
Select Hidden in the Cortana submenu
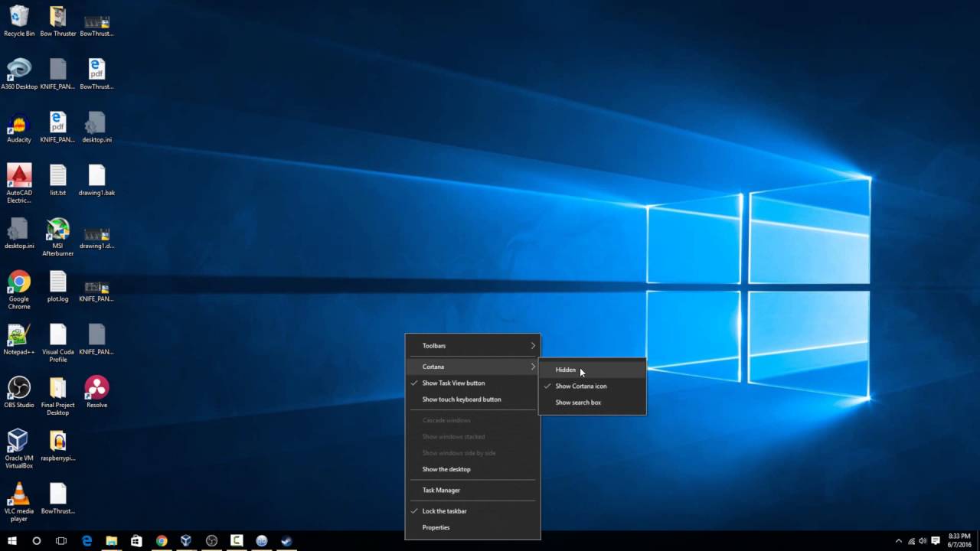coord(565,370)
